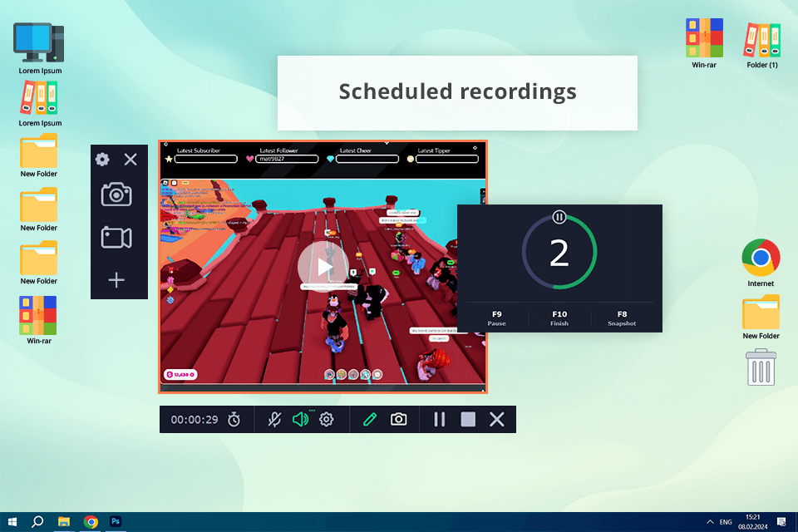798x532 pixels.
Task: Select the Win-rar icon at top right
Action: click(704, 43)
